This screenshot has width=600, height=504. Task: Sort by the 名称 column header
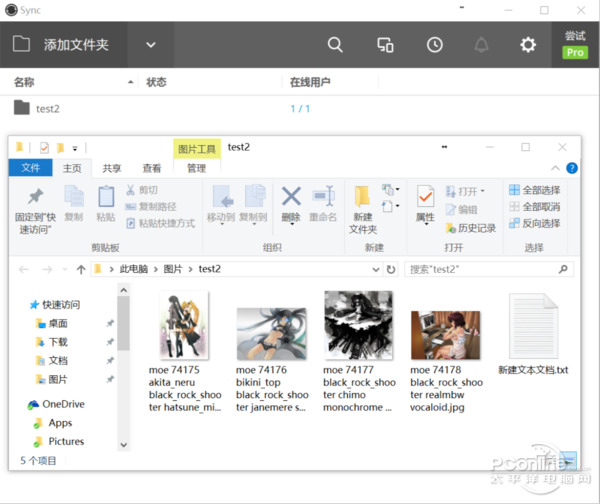tap(24, 82)
